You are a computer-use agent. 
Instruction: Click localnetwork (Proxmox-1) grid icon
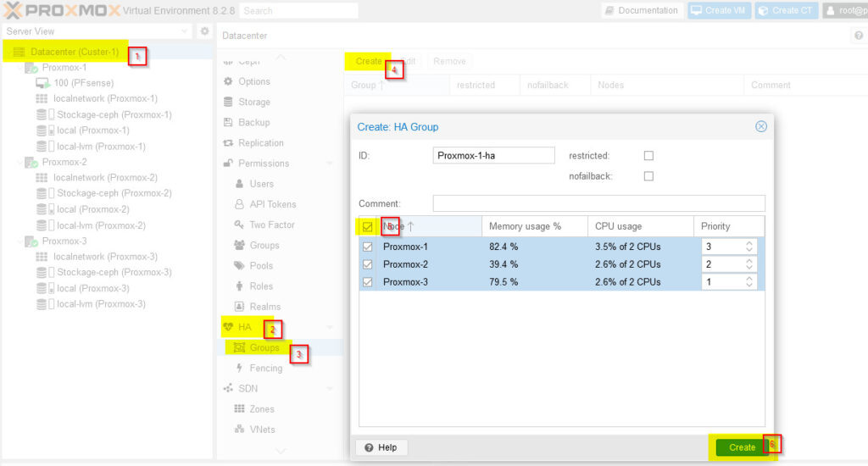pyautogui.click(x=42, y=98)
